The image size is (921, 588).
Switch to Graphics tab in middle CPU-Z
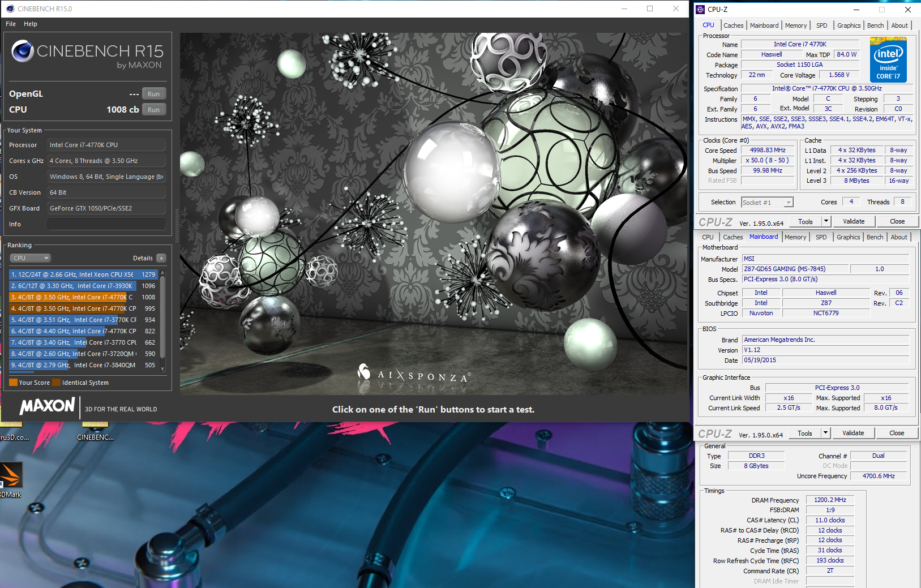tap(848, 237)
